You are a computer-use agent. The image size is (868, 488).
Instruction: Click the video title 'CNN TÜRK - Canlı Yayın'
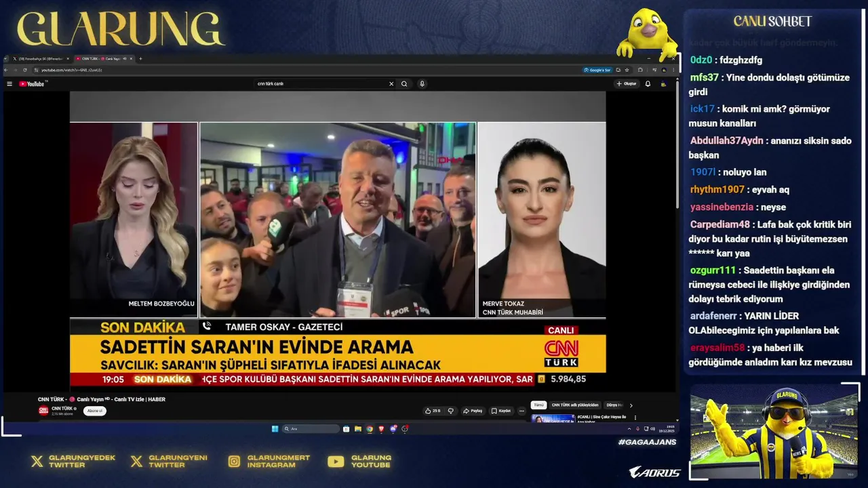pyautogui.click(x=102, y=400)
